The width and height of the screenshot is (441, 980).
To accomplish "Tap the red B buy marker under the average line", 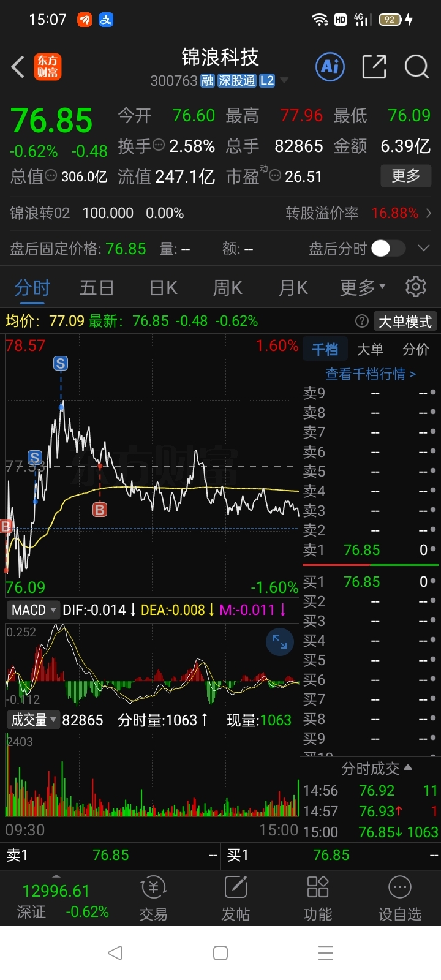I will tap(100, 509).
